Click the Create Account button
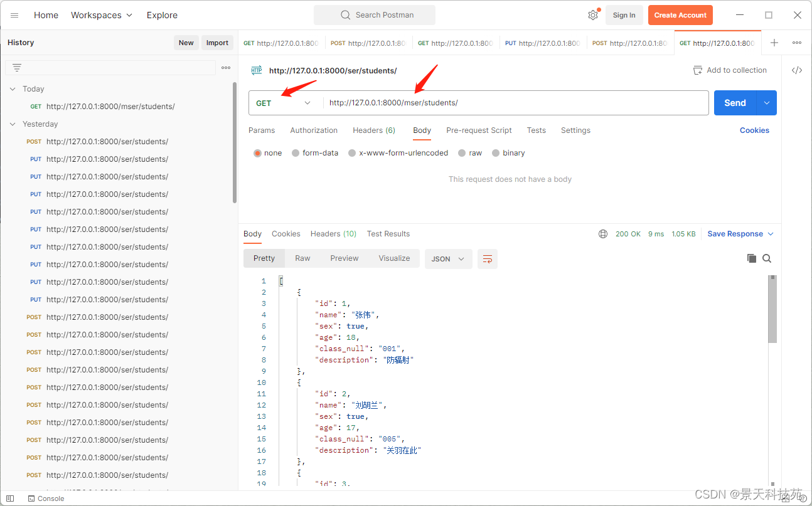812x506 pixels. 680,15
